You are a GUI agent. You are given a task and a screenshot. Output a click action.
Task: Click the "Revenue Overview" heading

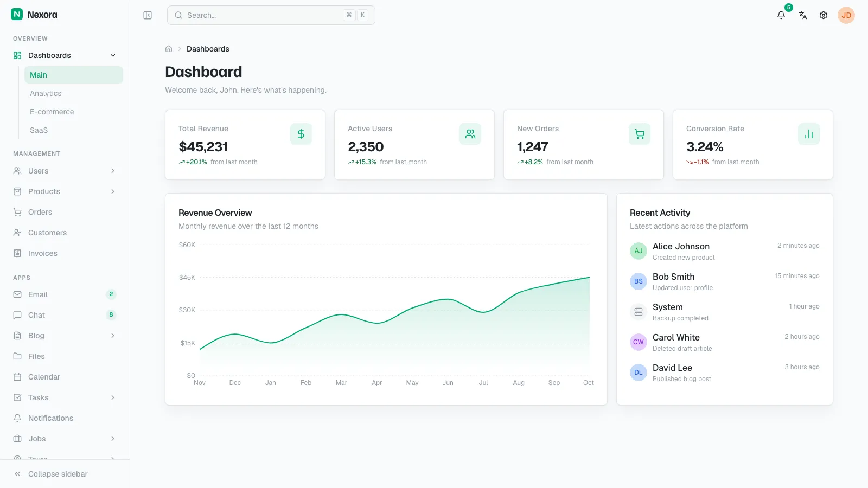click(x=215, y=213)
